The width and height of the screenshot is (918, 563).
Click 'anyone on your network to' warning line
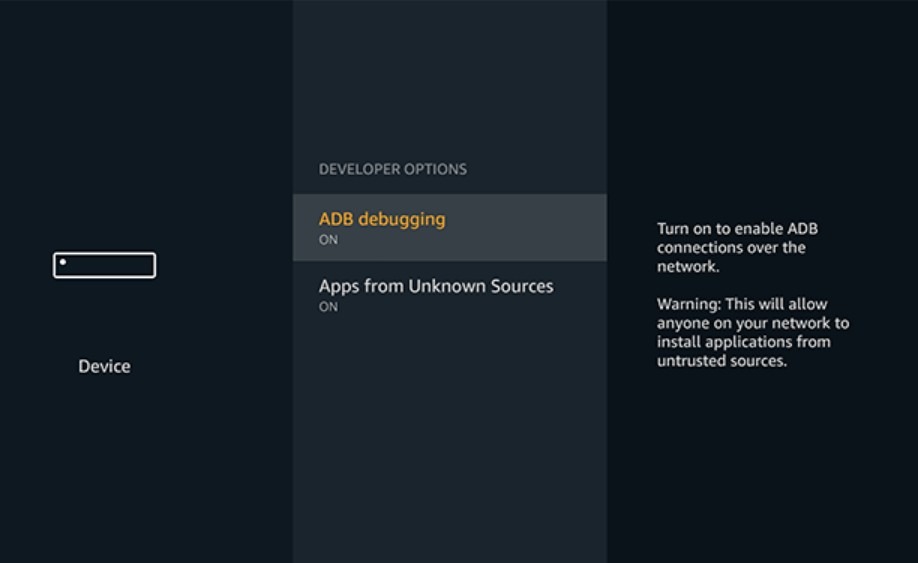pos(752,323)
